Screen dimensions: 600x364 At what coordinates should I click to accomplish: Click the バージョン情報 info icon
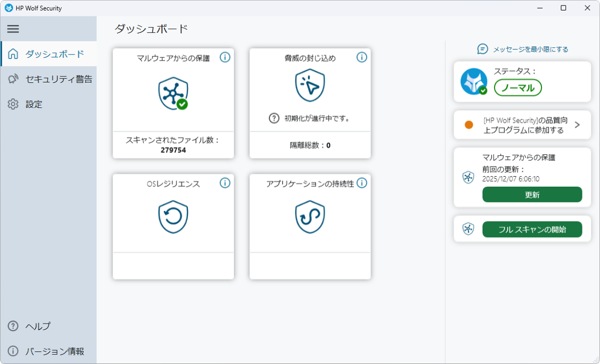pos(13,351)
